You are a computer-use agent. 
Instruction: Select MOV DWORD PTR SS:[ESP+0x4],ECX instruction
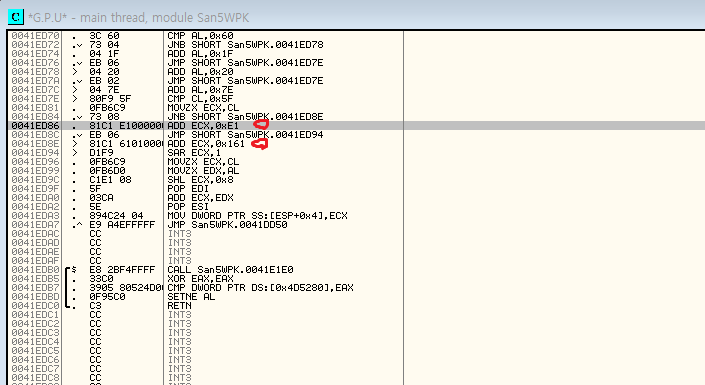click(257, 215)
